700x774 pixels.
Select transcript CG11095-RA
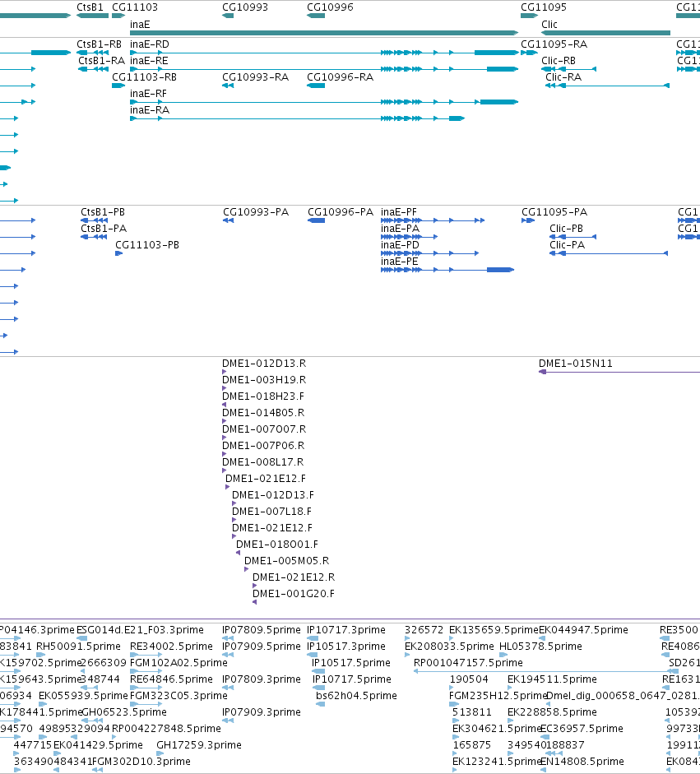pos(529,53)
